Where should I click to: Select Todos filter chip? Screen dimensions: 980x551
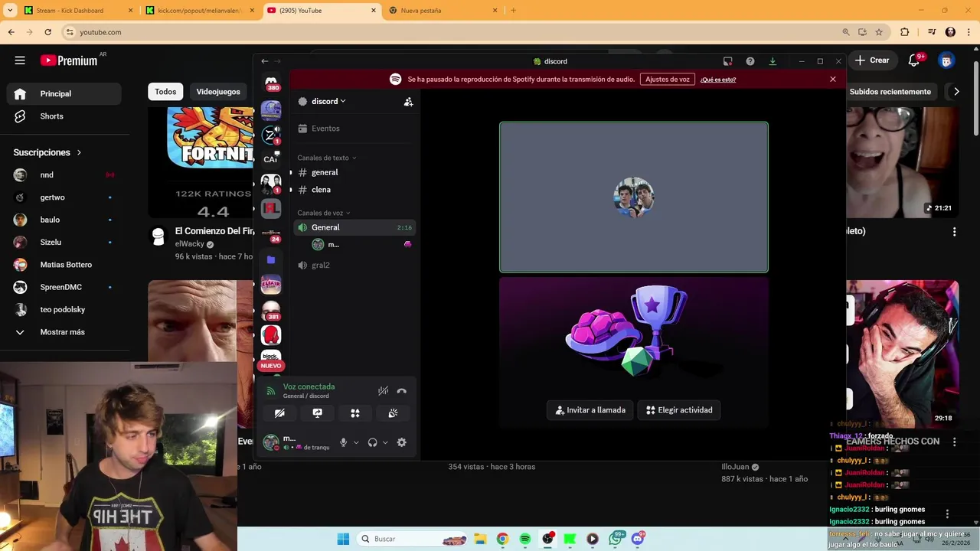(x=165, y=92)
